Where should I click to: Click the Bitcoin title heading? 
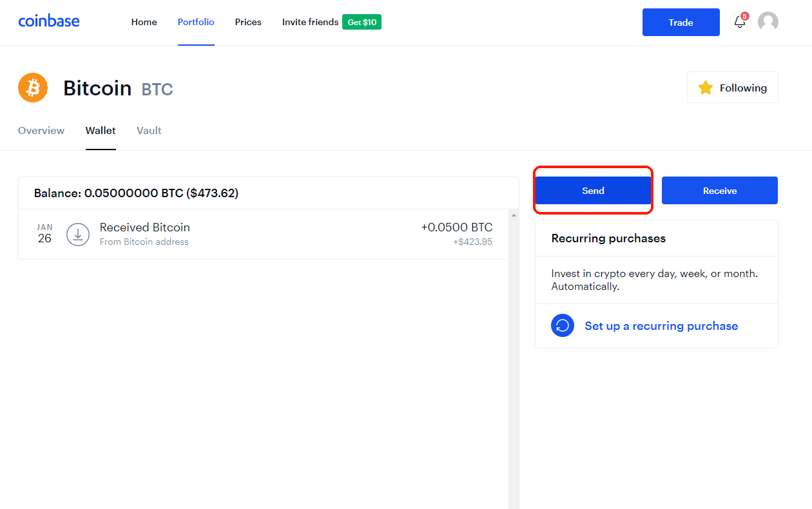97,88
